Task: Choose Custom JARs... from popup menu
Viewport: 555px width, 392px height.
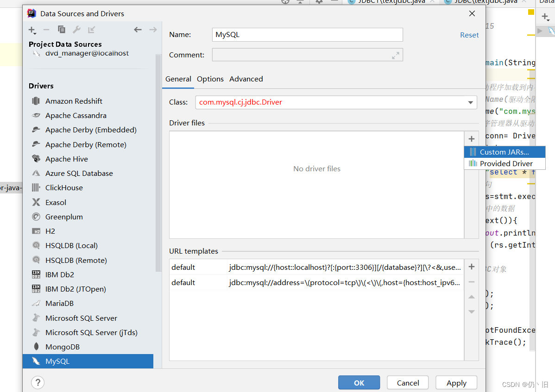Action: [x=505, y=152]
